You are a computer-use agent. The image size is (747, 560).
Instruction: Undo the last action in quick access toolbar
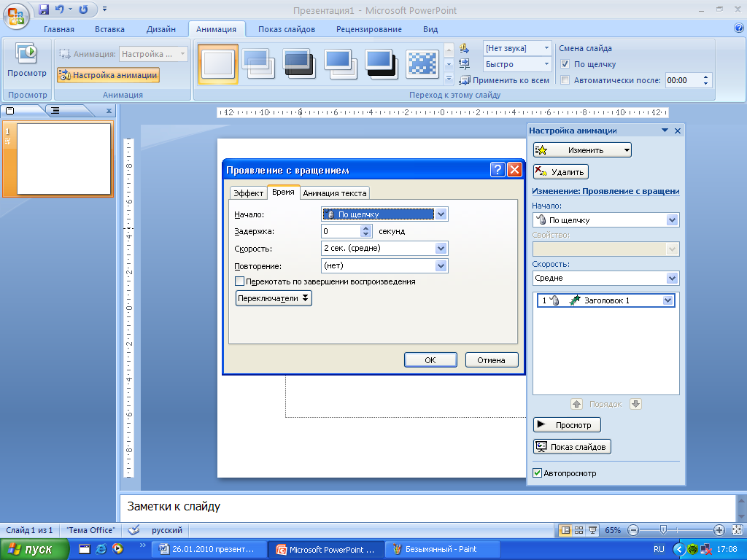click(x=60, y=9)
